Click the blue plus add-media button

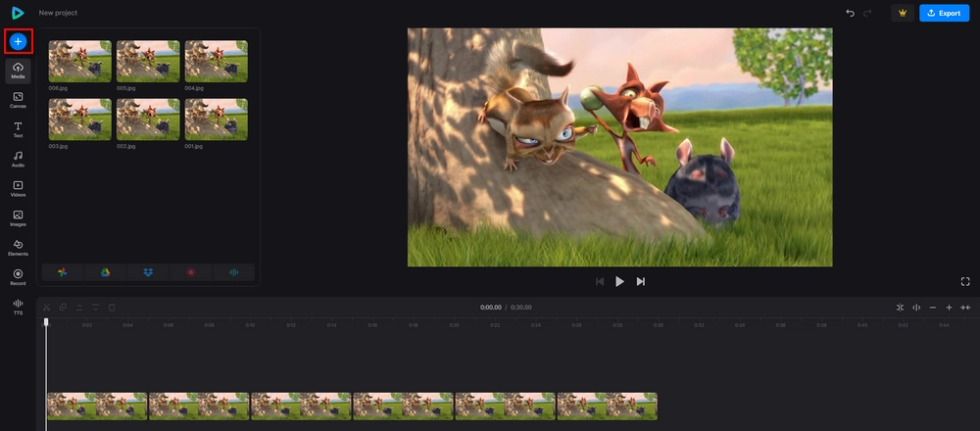(x=18, y=42)
